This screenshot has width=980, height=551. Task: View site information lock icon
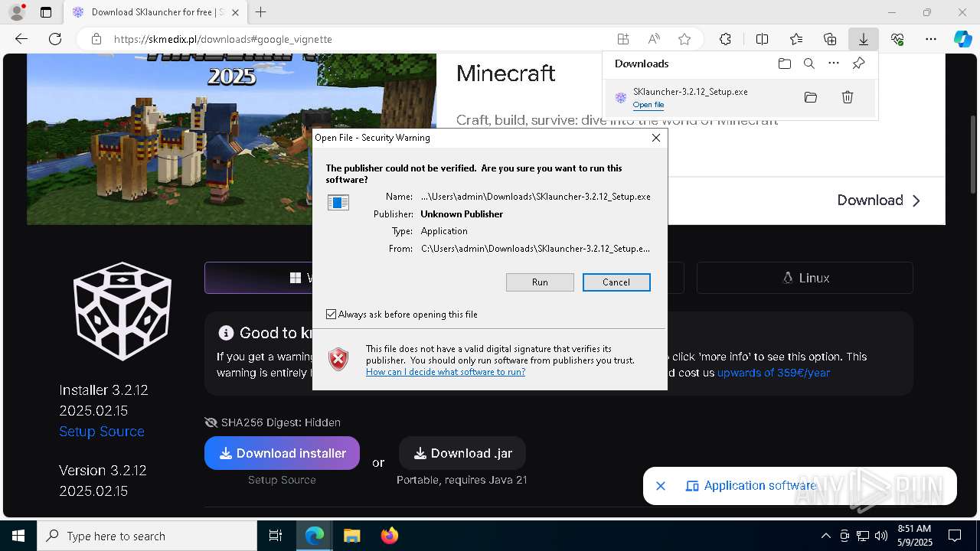pyautogui.click(x=96, y=39)
